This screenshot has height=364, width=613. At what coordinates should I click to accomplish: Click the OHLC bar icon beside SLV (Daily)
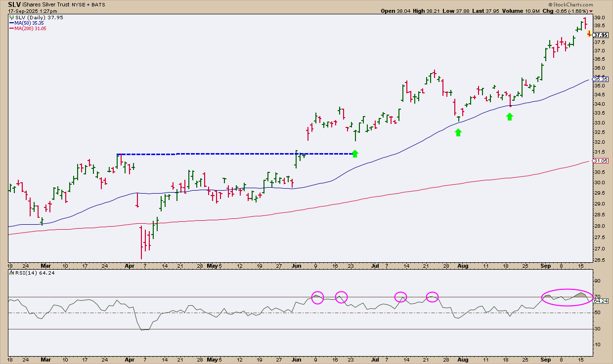(12, 17)
